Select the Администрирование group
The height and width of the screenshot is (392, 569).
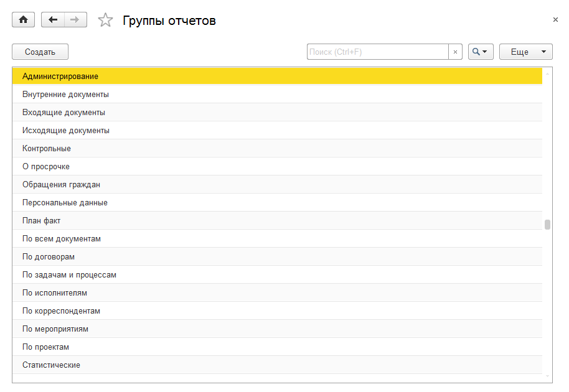coord(60,76)
